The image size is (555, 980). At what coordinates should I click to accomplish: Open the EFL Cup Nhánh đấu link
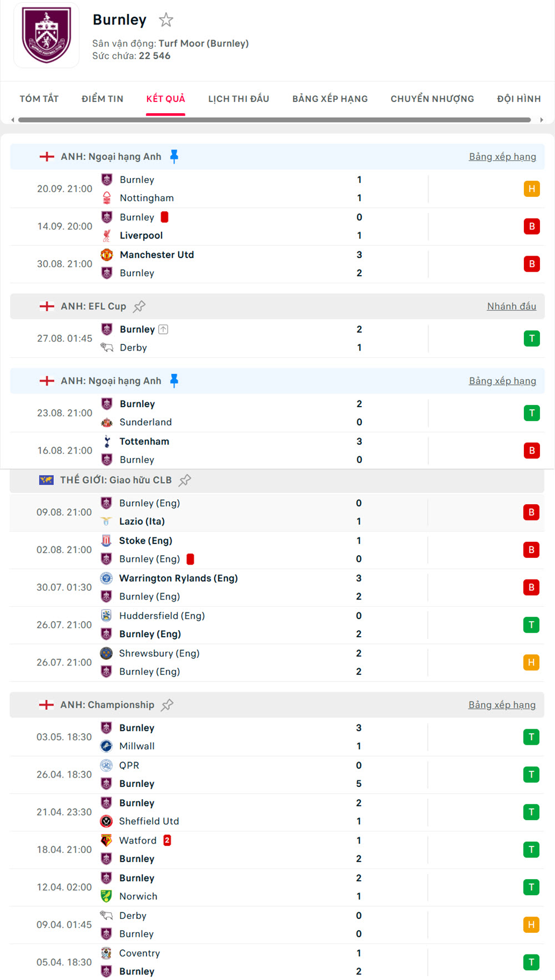(x=511, y=306)
